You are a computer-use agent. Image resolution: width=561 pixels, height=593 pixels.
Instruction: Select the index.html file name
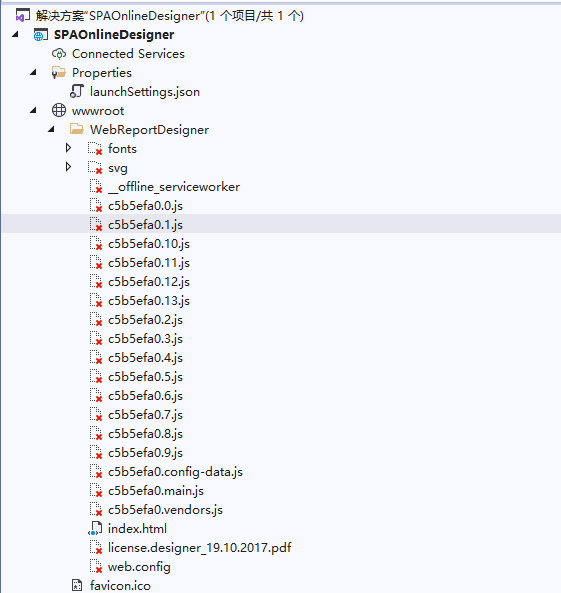click(x=137, y=528)
